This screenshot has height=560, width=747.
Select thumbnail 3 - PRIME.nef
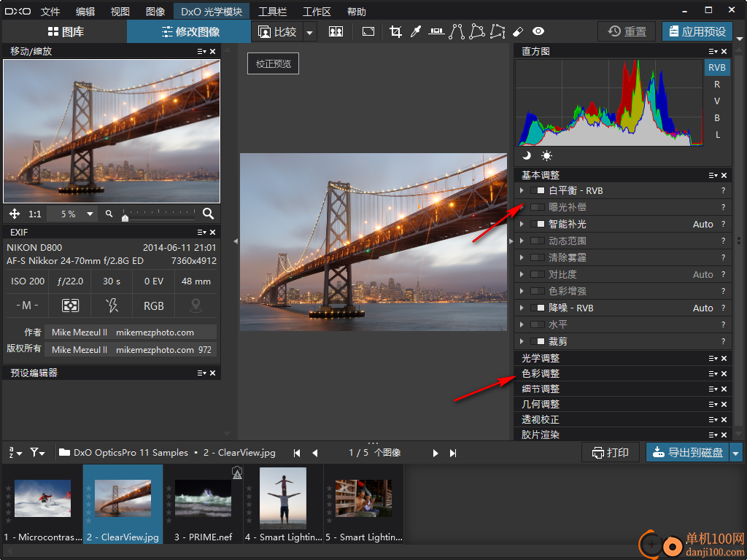click(204, 505)
